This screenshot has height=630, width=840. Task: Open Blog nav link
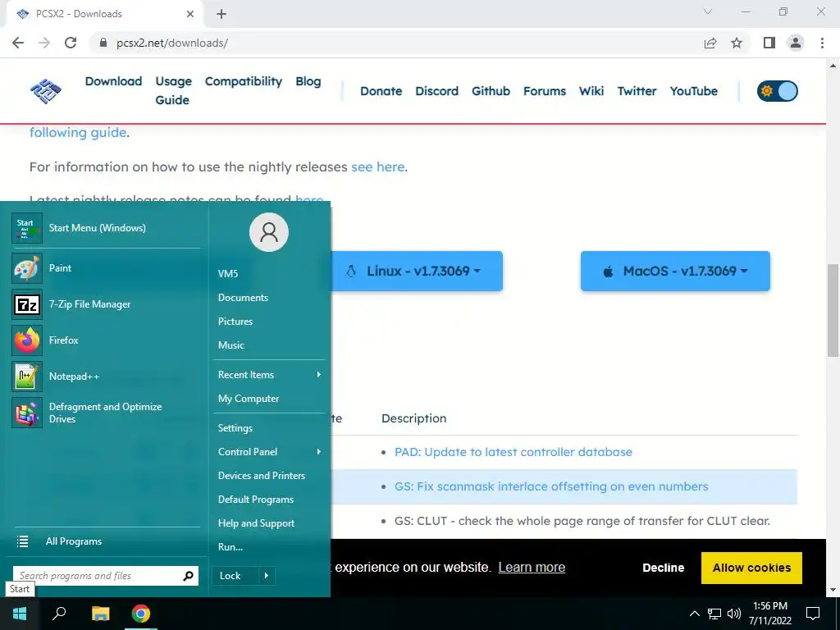pyautogui.click(x=308, y=81)
